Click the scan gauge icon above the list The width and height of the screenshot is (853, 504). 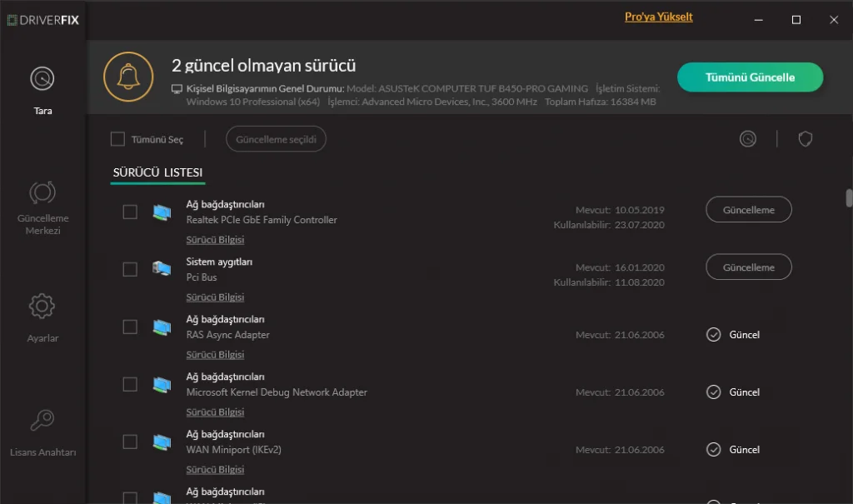coord(748,139)
